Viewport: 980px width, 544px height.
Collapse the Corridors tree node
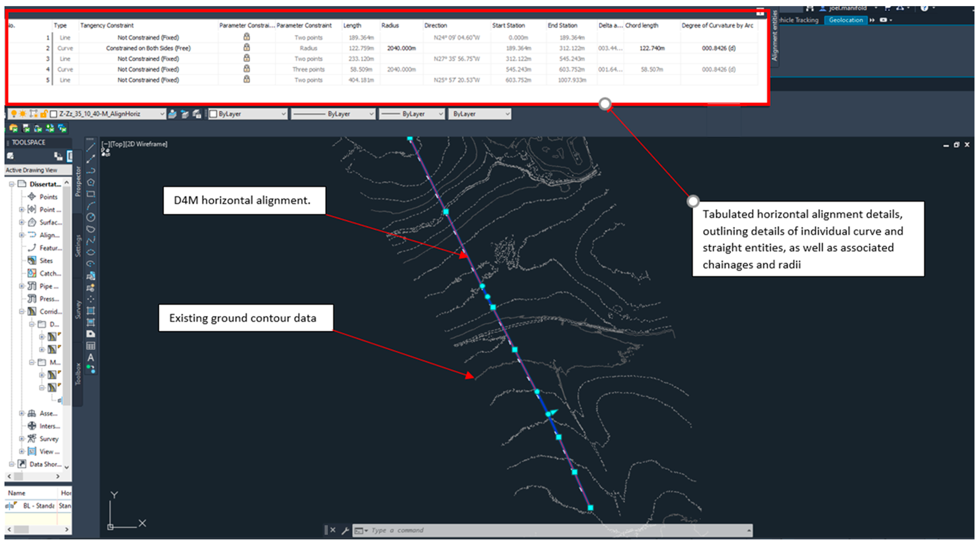pyautogui.click(x=22, y=311)
